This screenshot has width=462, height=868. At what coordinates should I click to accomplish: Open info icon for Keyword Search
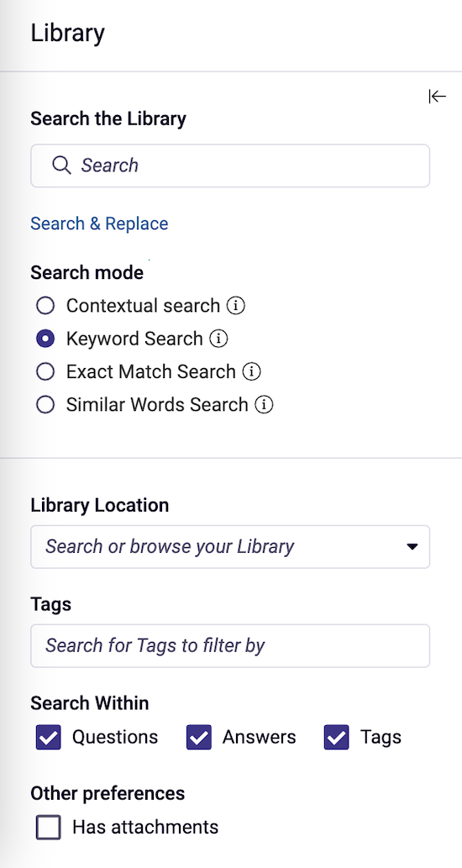point(218,339)
